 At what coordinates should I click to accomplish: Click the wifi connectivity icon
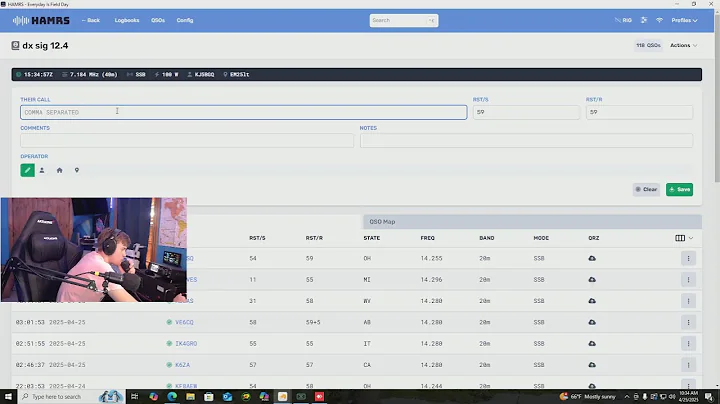coord(659,20)
